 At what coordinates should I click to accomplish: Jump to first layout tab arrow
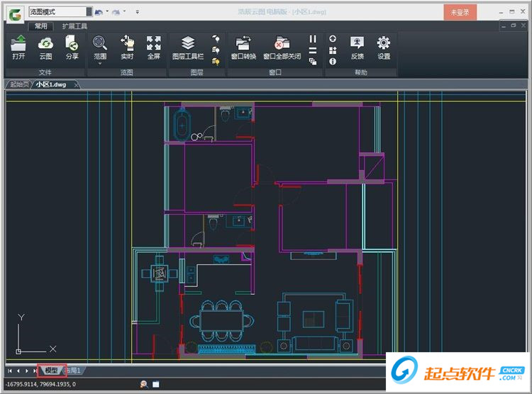(9, 371)
